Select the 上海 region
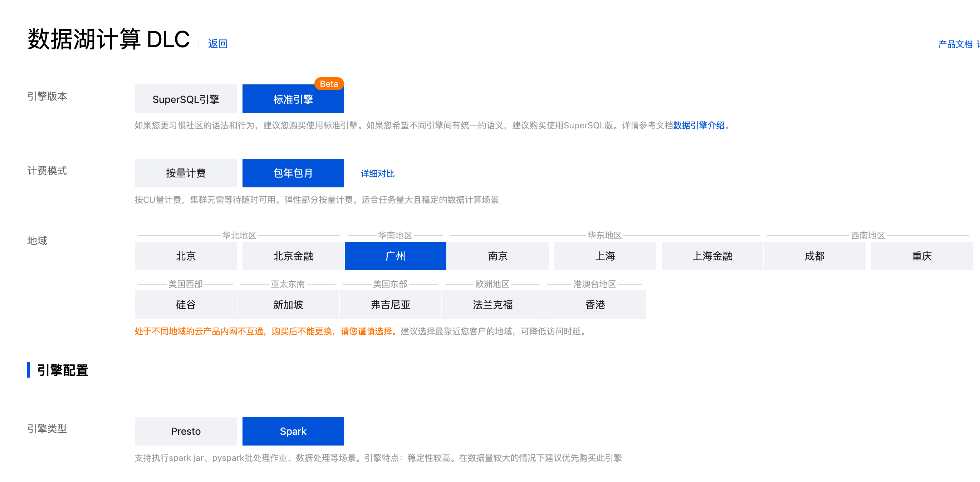980x482 pixels. pos(605,256)
